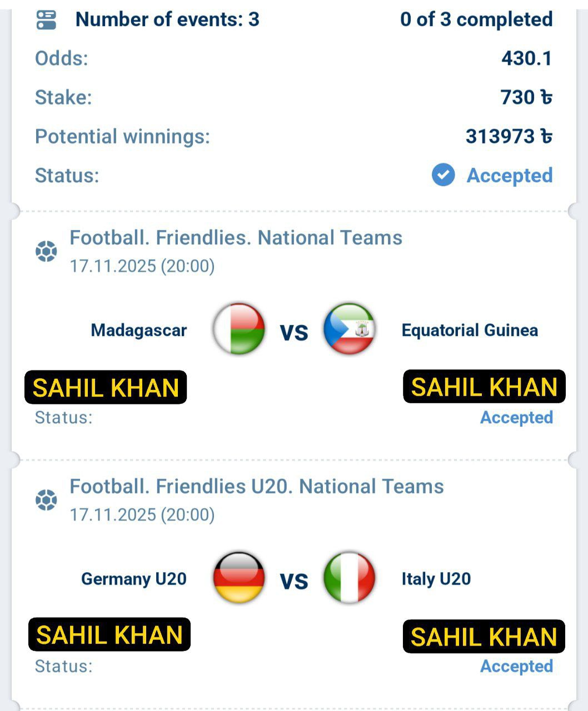The width and height of the screenshot is (588, 711).
Task: Select the Italy U20 team name
Action: [x=436, y=579]
